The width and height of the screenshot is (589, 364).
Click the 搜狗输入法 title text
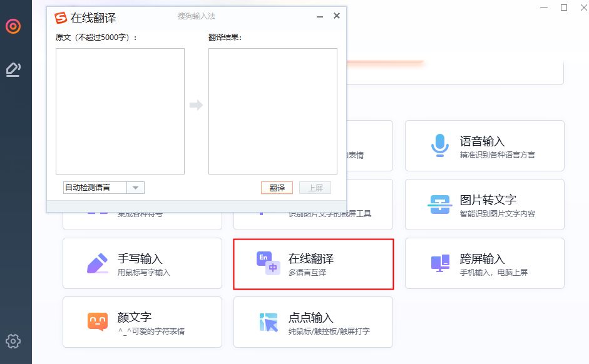click(x=197, y=16)
